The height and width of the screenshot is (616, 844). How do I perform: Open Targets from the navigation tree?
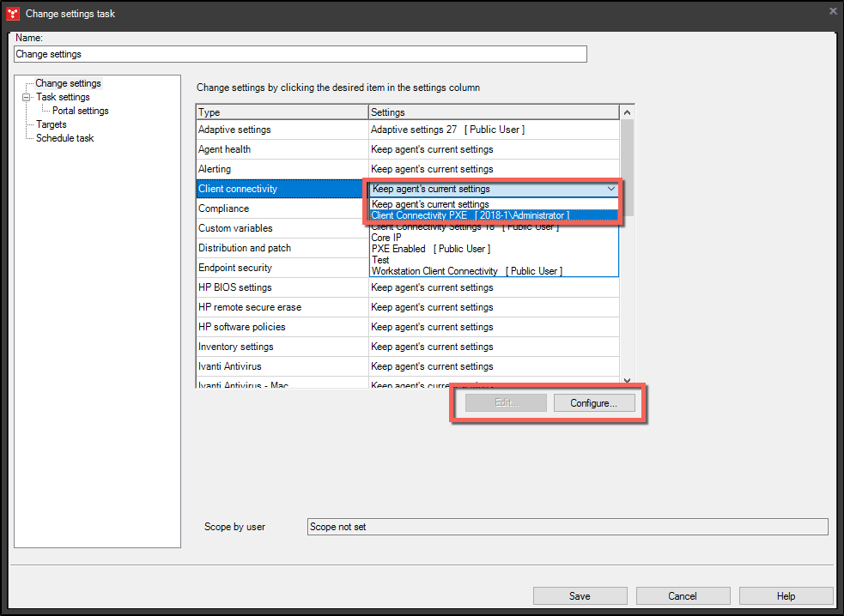[52, 124]
